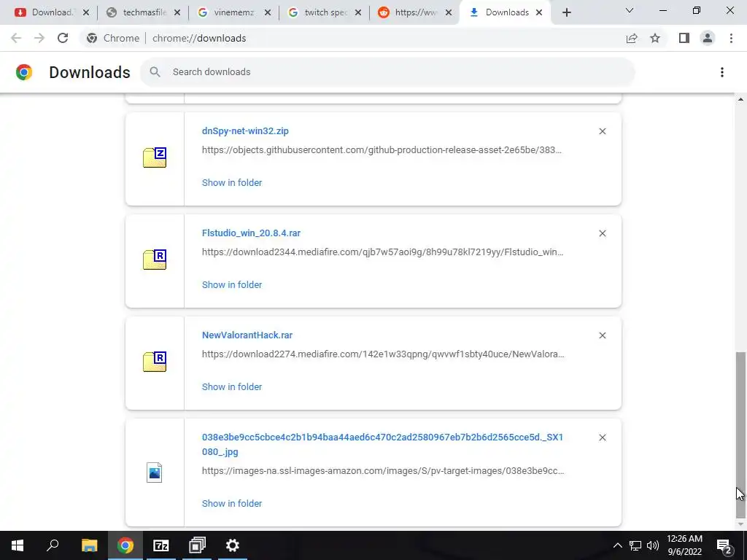Close the Reddit tab
Image resolution: width=747 pixels, height=560 pixels.
pyautogui.click(x=449, y=12)
